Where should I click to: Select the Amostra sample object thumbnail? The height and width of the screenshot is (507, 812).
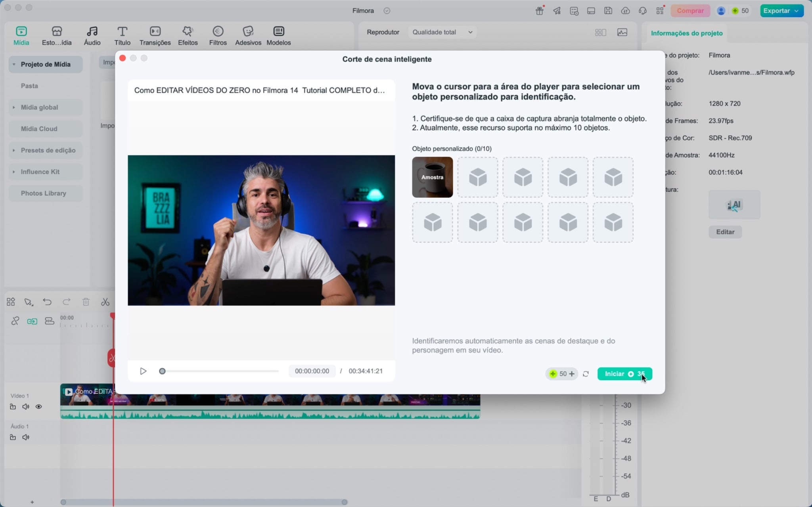point(432,177)
